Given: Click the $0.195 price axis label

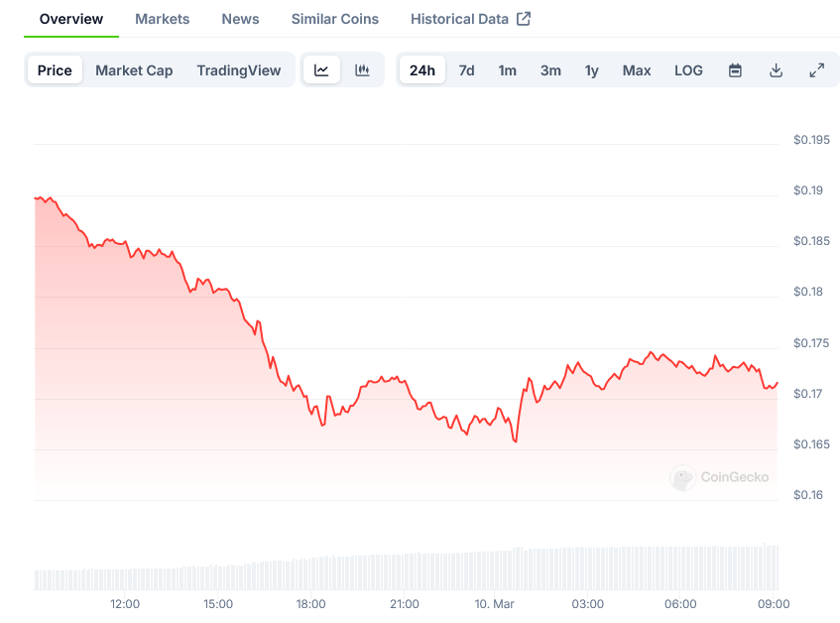Looking at the screenshot, I should click(811, 140).
